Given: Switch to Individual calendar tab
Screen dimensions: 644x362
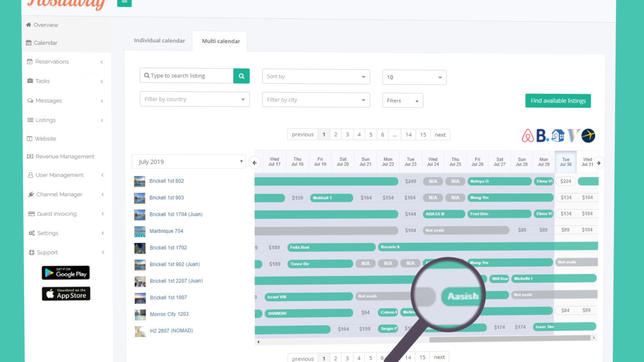Looking at the screenshot, I should pos(159,41).
